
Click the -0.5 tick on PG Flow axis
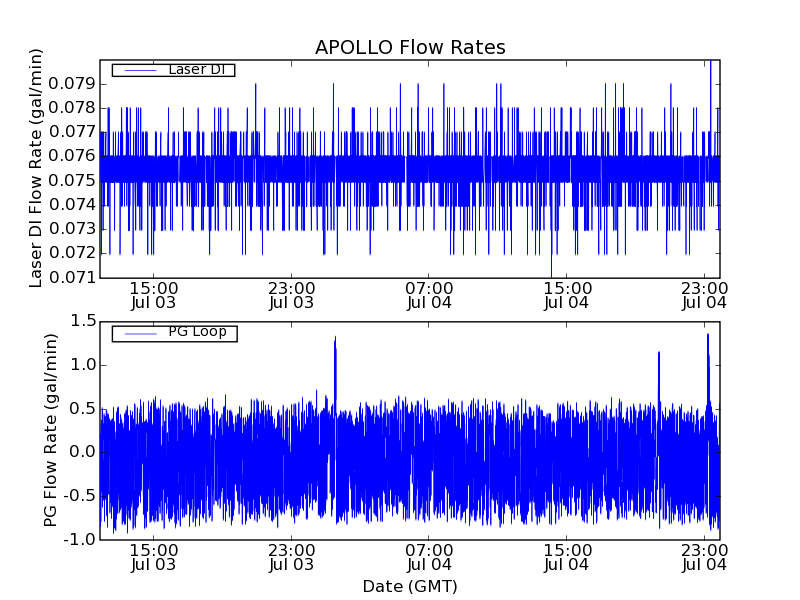coord(80,496)
